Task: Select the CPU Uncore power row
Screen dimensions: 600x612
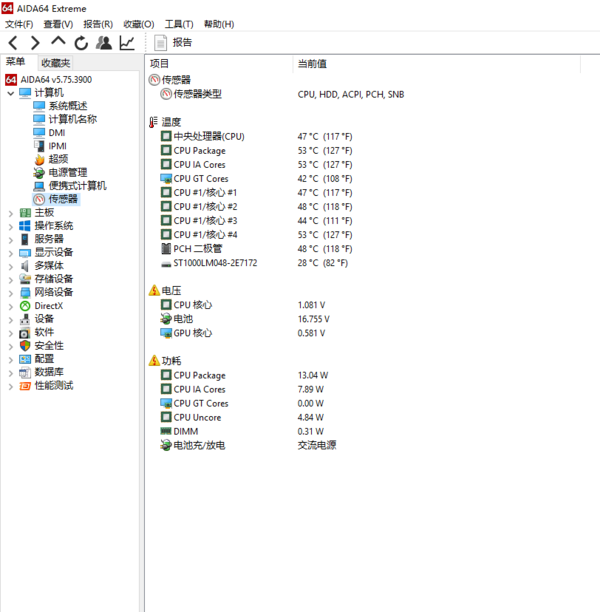Action: (242, 417)
